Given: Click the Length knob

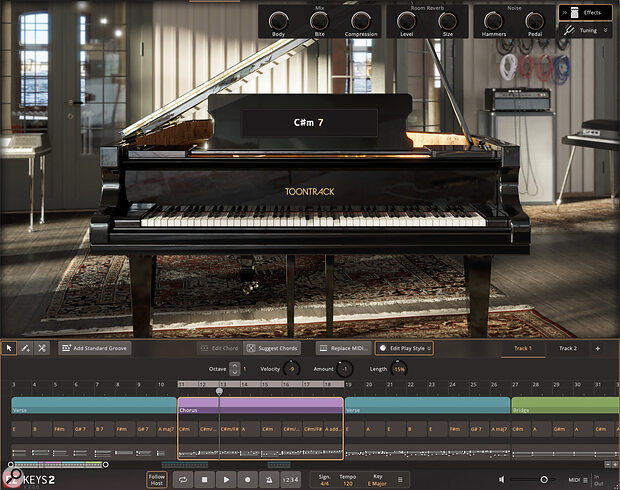Looking at the screenshot, I should pos(398,369).
